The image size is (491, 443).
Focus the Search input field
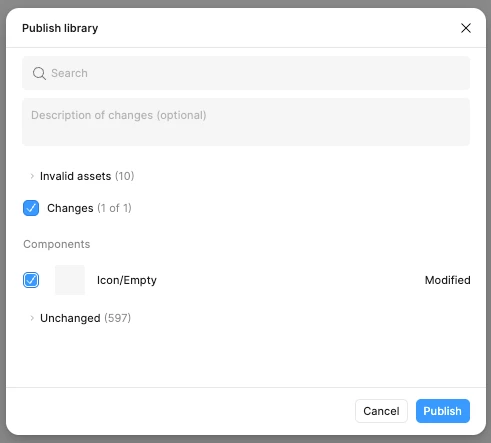tap(246, 73)
